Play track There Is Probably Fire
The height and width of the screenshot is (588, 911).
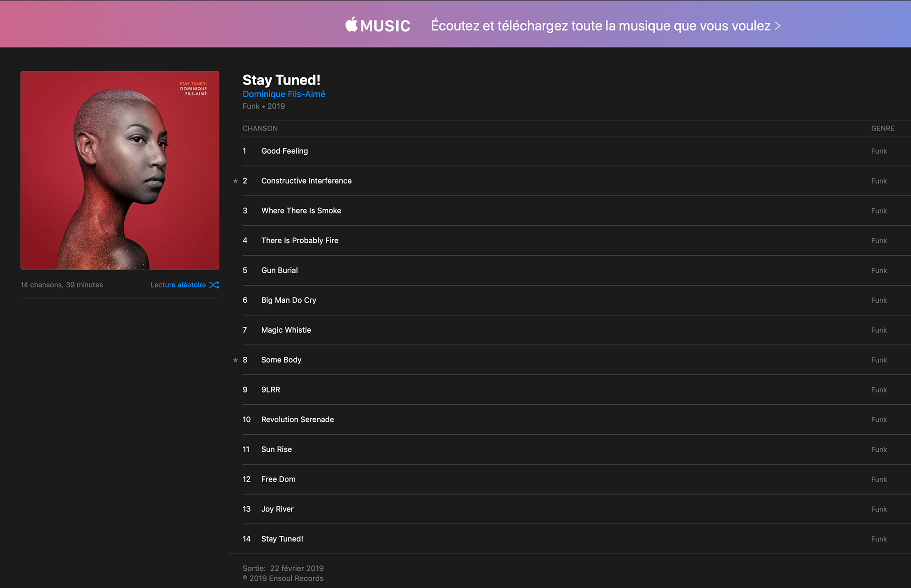[x=299, y=241]
